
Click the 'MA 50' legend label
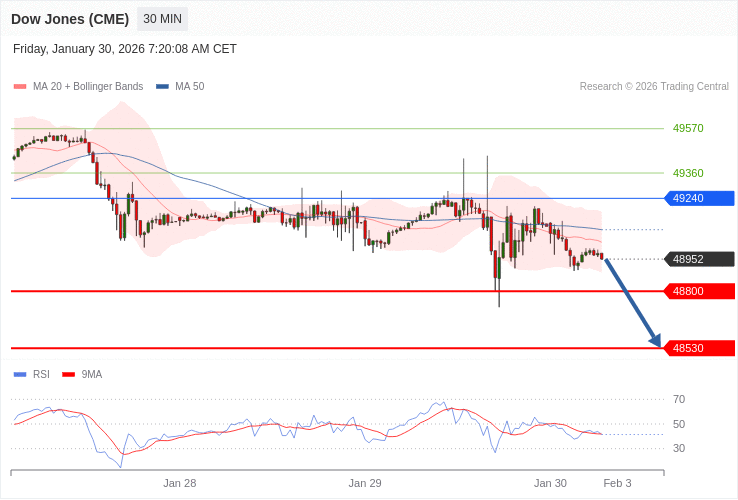point(190,87)
